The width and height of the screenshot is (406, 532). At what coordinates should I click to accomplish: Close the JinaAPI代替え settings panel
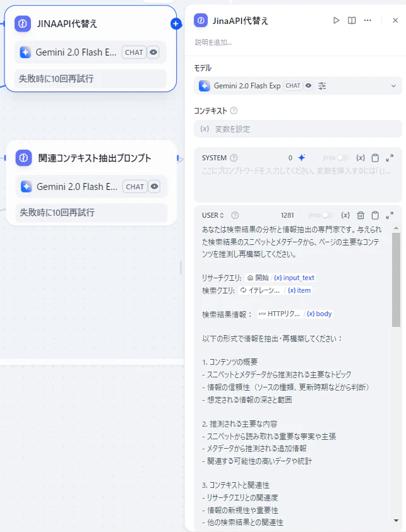coord(395,21)
